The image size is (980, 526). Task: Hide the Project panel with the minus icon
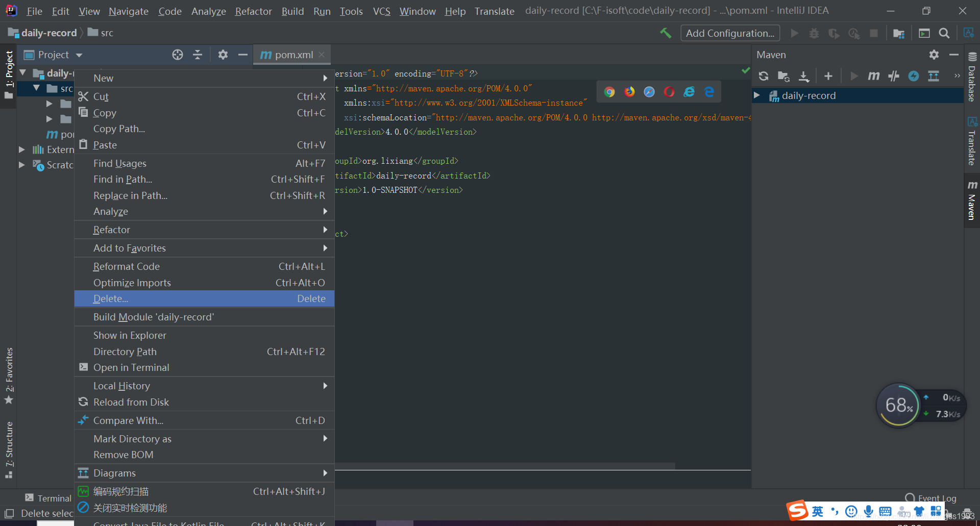click(242, 55)
